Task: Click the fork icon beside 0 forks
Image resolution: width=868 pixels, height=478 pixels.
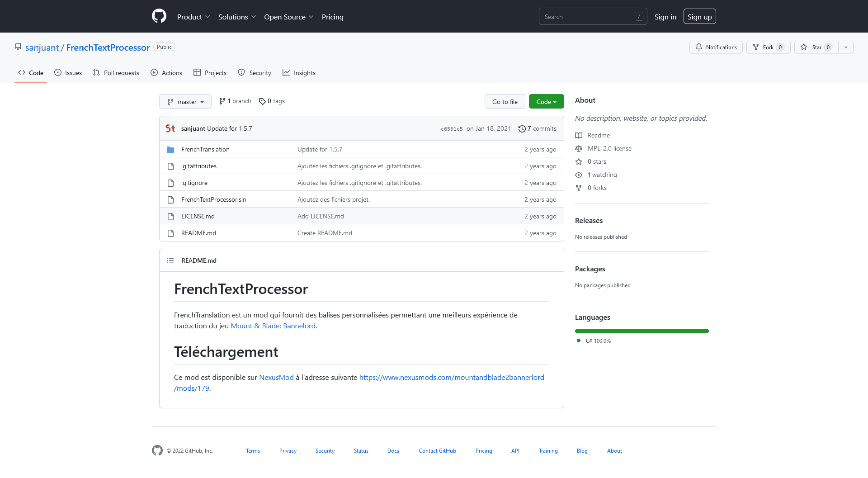Action: 579,188
